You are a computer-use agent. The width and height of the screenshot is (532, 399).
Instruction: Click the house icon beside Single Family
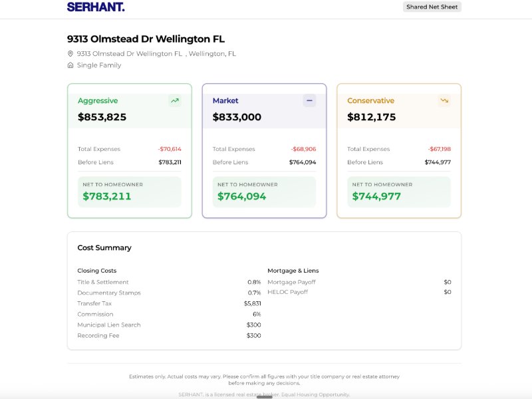[70, 65]
